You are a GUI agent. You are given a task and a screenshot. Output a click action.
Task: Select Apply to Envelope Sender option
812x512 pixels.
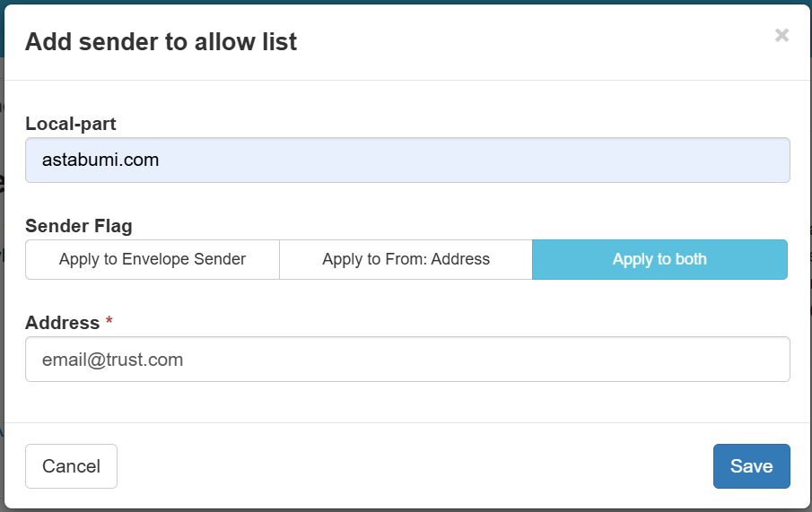[153, 259]
